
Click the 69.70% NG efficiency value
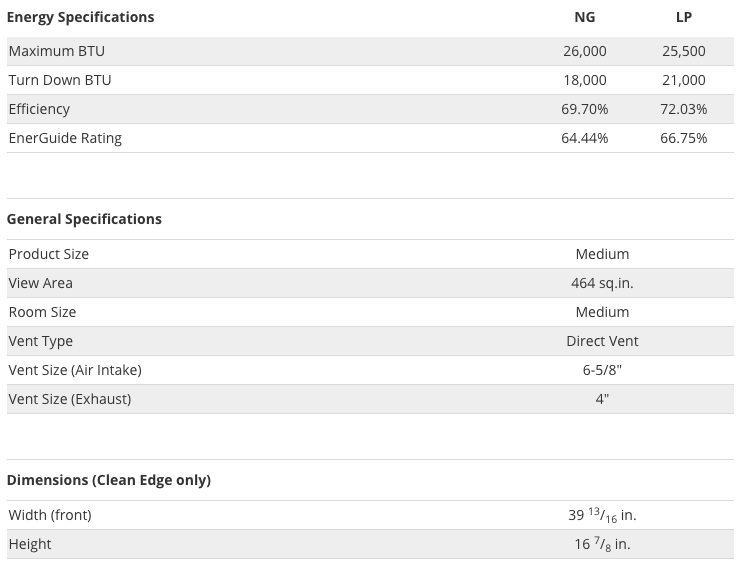(x=585, y=109)
